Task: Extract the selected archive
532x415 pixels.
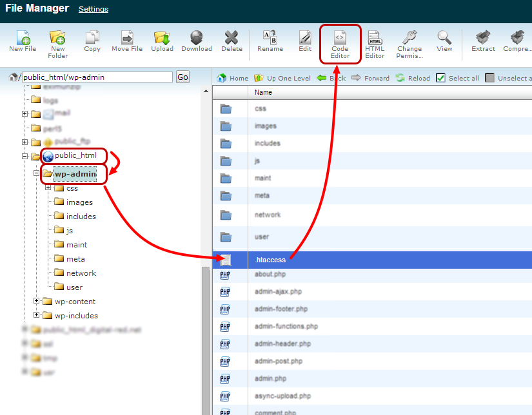Action: point(484,41)
